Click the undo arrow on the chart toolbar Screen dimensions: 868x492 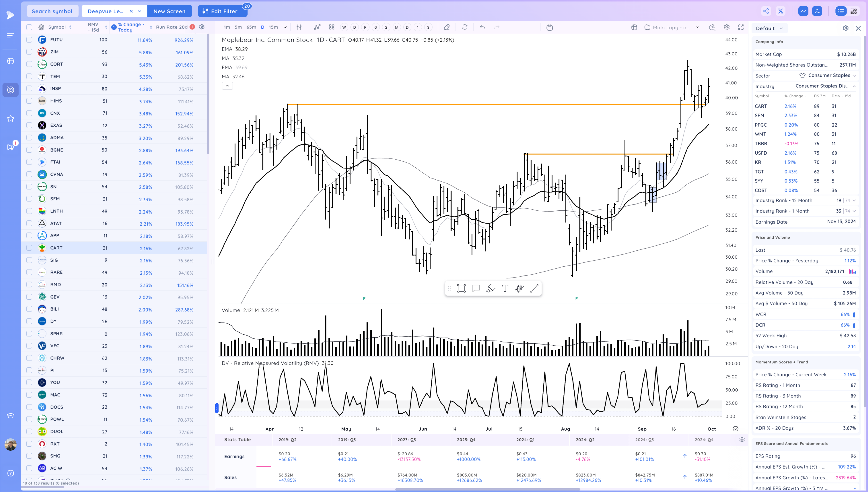[482, 27]
